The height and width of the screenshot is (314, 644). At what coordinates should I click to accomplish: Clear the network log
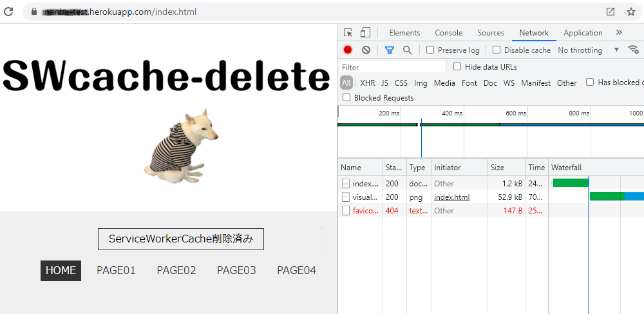(x=366, y=50)
